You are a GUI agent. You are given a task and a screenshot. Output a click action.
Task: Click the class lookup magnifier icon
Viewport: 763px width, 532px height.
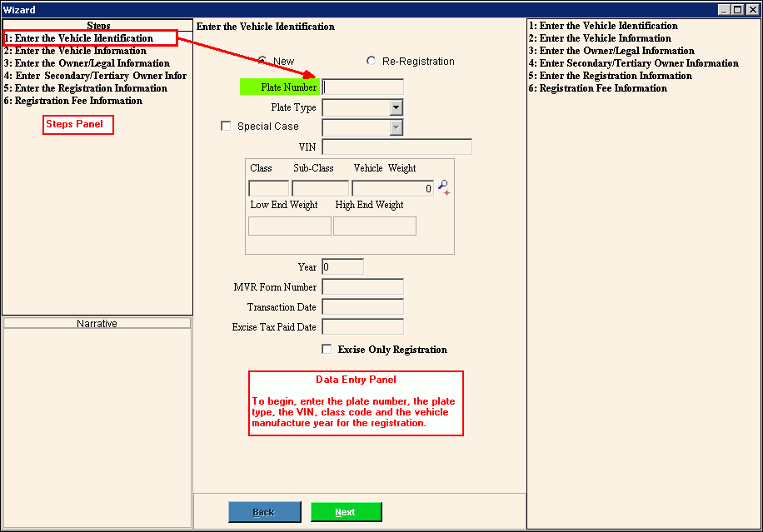tap(444, 187)
